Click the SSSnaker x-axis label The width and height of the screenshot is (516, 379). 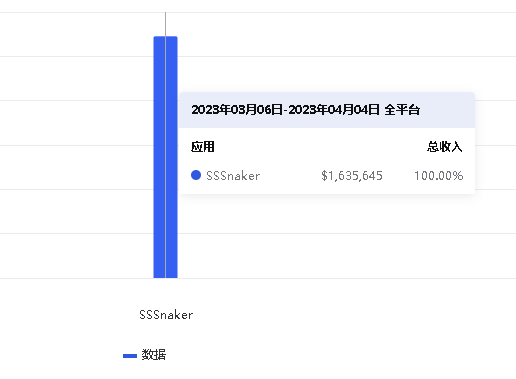[x=166, y=315]
